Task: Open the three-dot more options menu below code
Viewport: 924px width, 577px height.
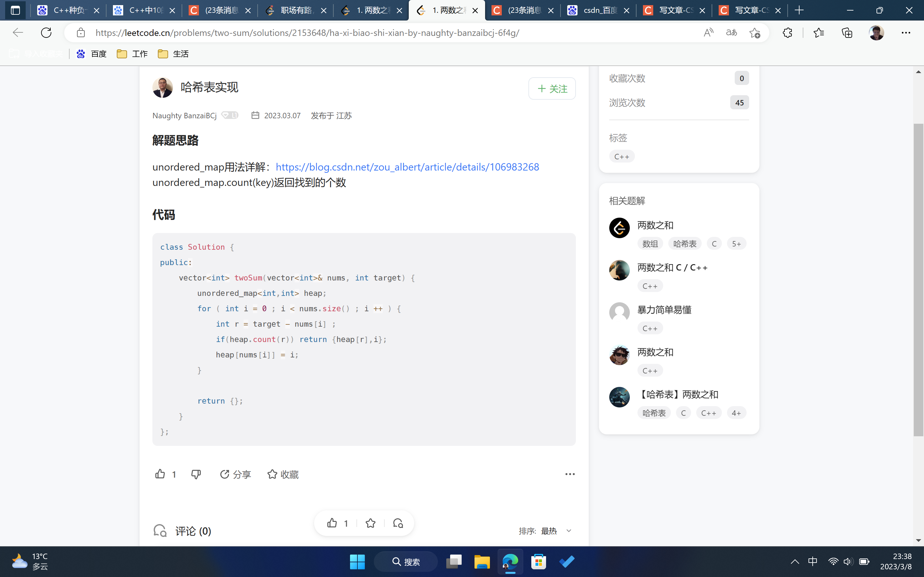Action: click(570, 474)
